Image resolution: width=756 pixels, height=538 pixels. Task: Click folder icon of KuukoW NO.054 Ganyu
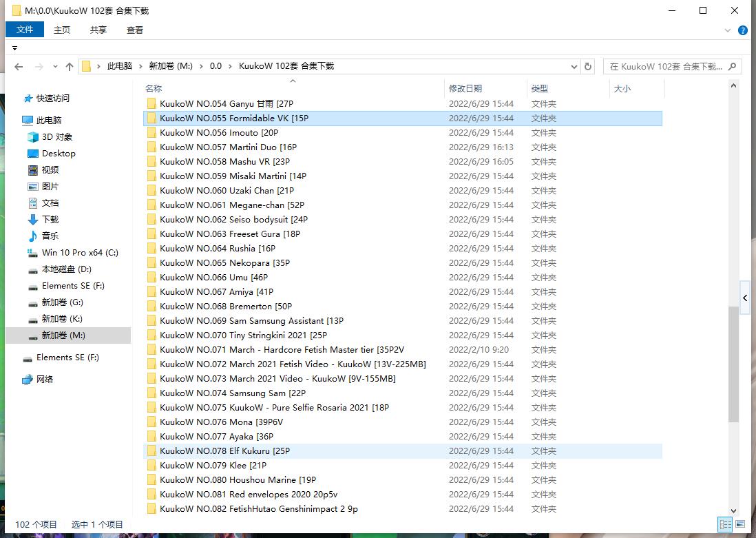152,104
